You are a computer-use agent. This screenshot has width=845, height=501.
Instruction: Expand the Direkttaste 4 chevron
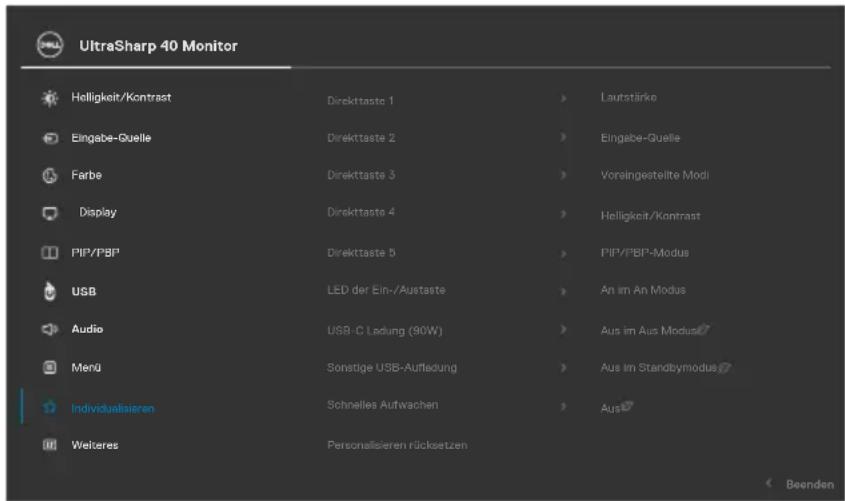(x=563, y=214)
